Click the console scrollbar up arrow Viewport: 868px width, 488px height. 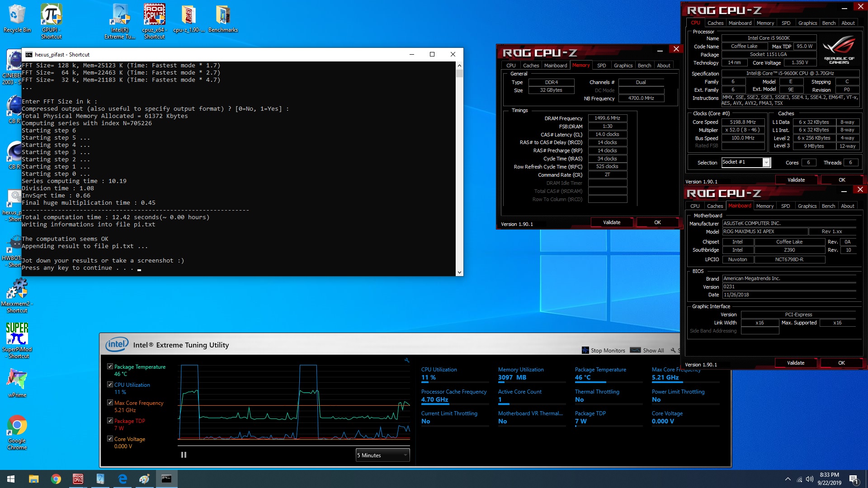pos(459,65)
